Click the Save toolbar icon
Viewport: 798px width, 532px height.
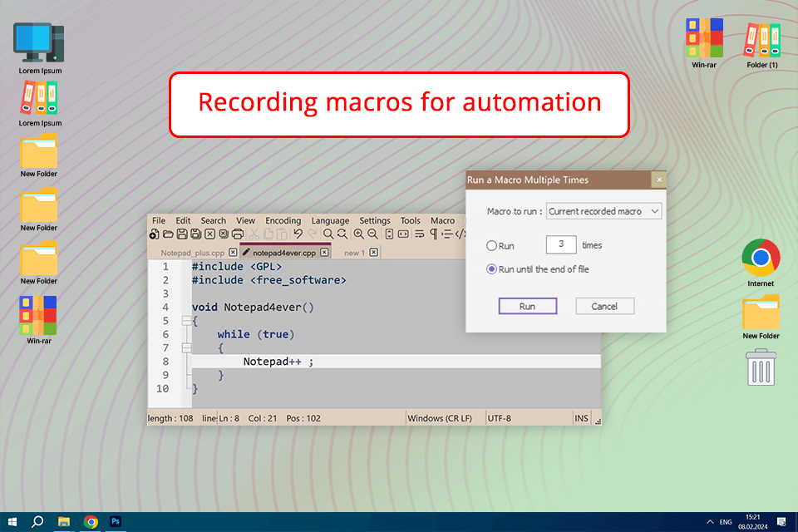[182, 234]
